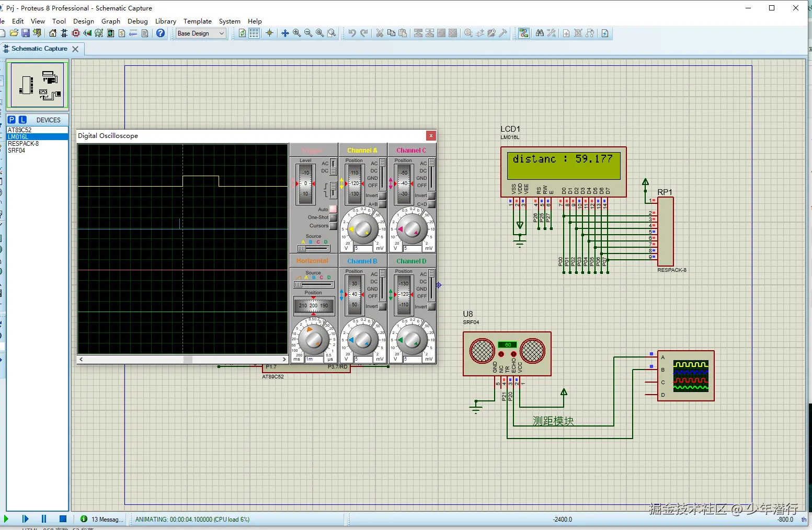This screenshot has height=530, width=812.
Task: Click the P pick devices button
Action: point(12,120)
